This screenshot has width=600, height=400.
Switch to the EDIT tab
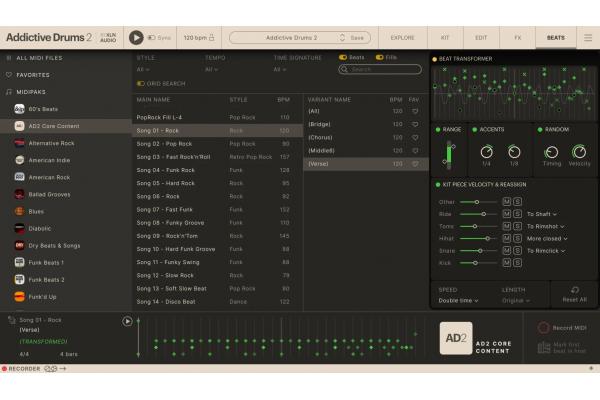[x=481, y=38]
